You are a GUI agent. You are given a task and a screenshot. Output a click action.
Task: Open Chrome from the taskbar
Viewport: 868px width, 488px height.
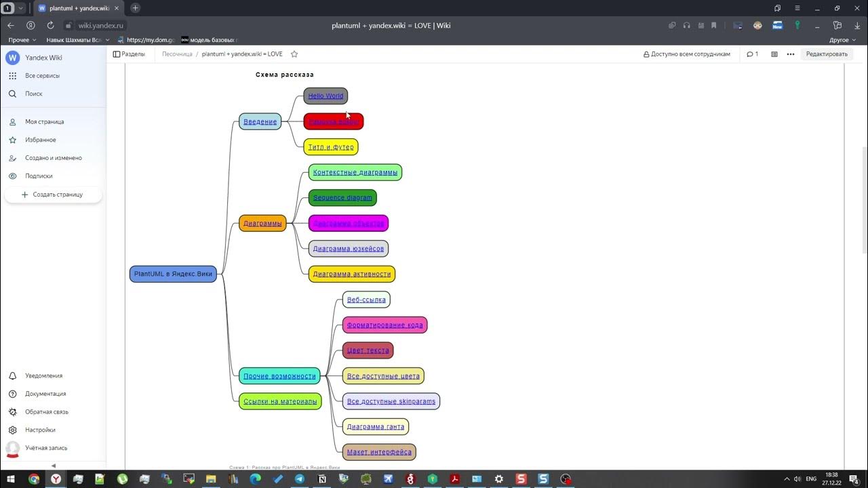click(x=34, y=479)
